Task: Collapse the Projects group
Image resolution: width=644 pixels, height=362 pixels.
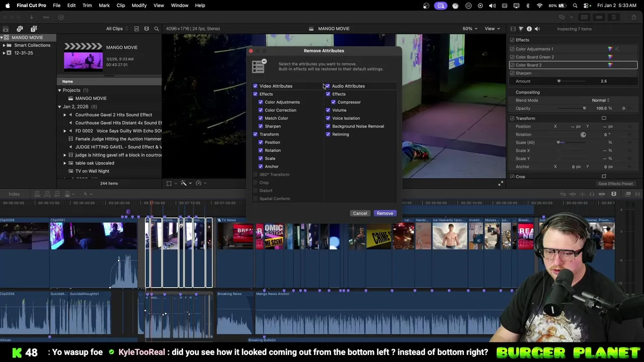Action: 59,90
